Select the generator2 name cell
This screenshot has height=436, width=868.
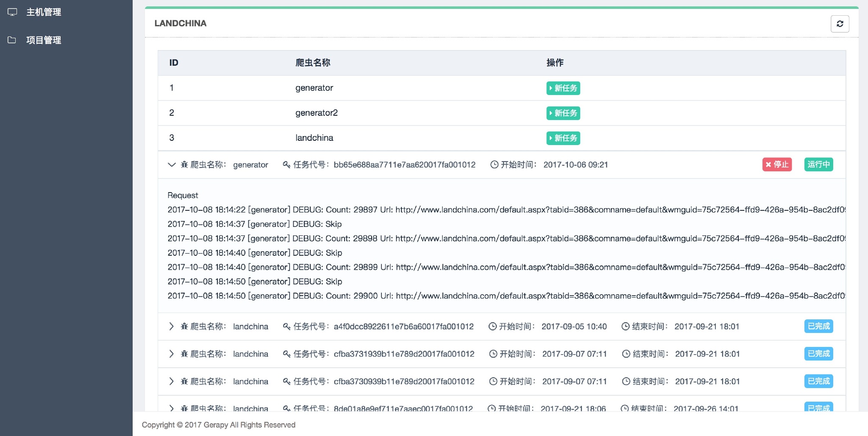coord(317,113)
